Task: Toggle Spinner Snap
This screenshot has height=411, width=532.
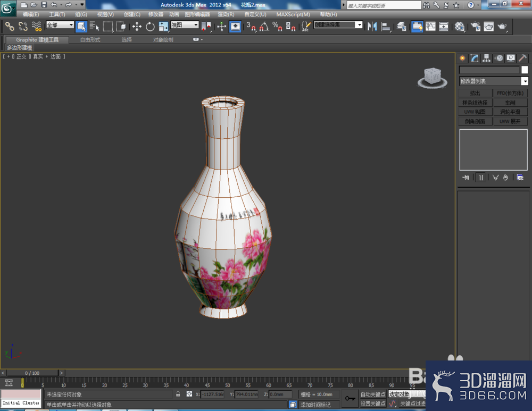Action: click(290, 26)
